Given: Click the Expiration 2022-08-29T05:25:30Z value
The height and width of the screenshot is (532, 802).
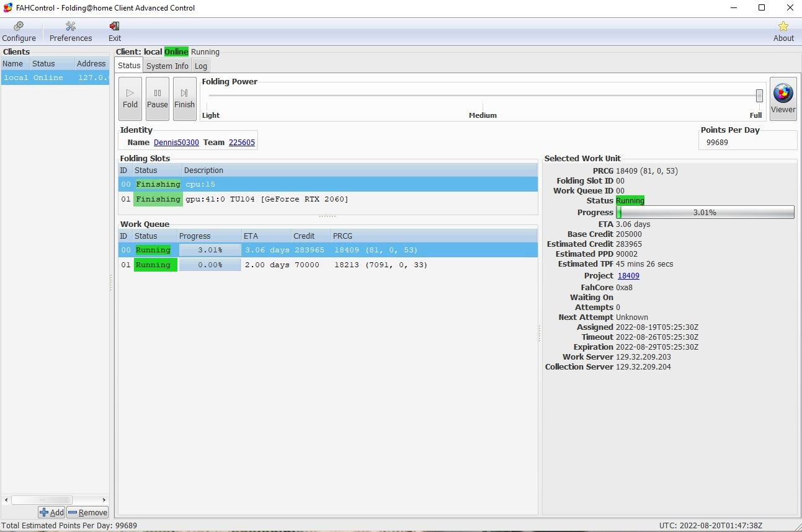Looking at the screenshot, I should 657,347.
